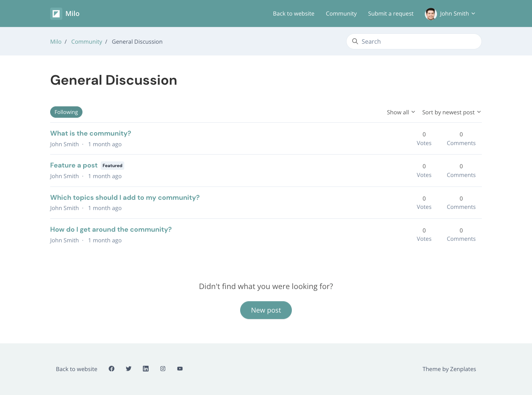Image resolution: width=532 pixels, height=395 pixels.
Task: Open the YouTube footer icon
Action: click(180, 369)
